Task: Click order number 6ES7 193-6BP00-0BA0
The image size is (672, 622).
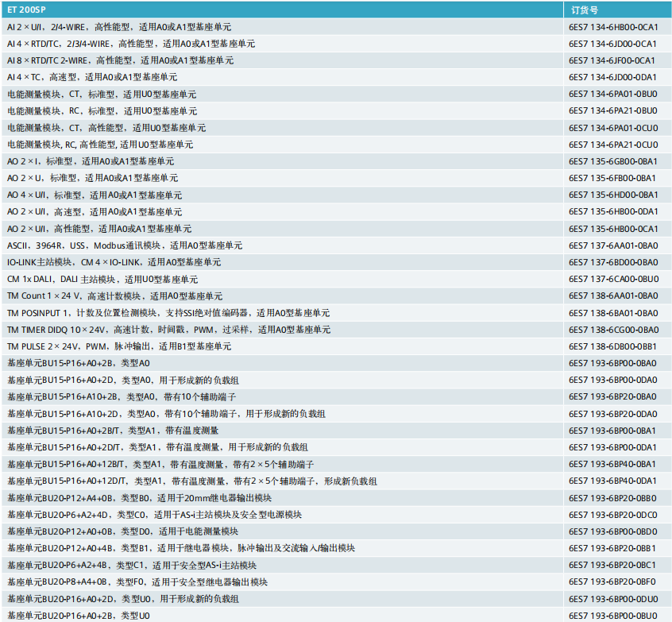Action: click(x=613, y=363)
